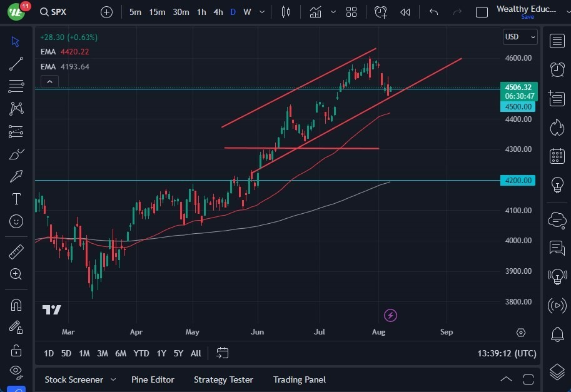
Task: Open the measure ruler tool
Action: (16, 251)
